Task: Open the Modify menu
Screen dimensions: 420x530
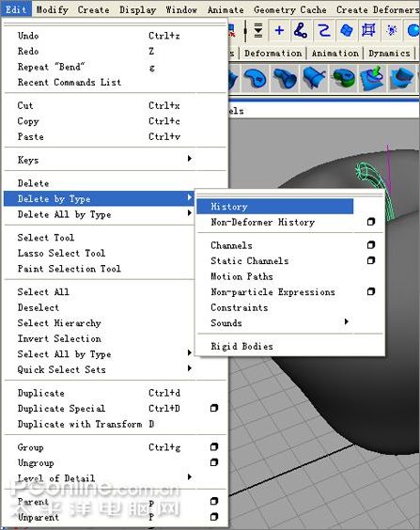Action: coord(52,9)
